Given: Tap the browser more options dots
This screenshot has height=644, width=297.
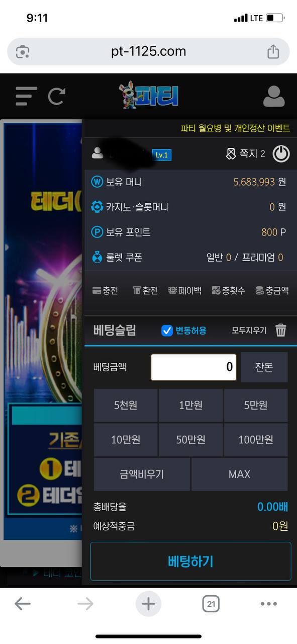Looking at the screenshot, I should (269, 604).
